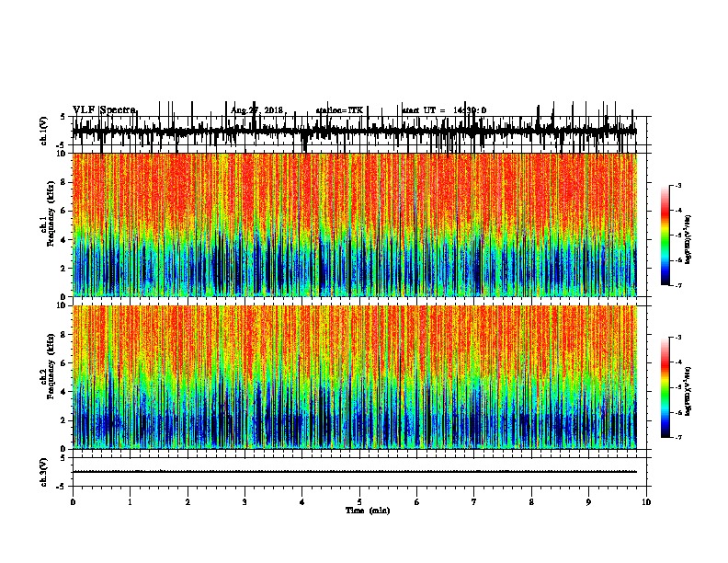Click time-axis tick label '5'
This screenshot has height=563, width=728.
tap(359, 502)
